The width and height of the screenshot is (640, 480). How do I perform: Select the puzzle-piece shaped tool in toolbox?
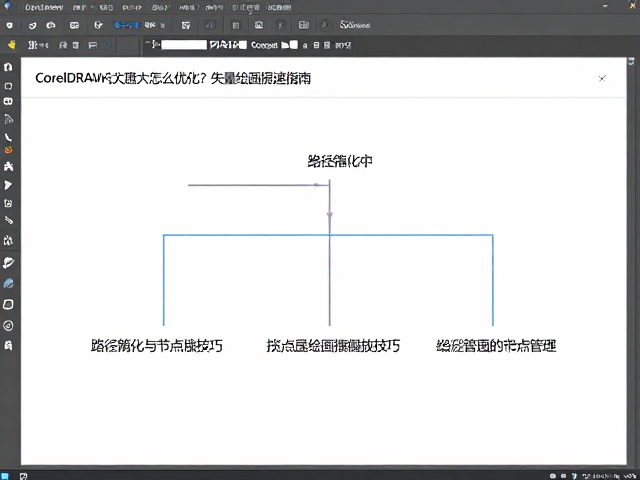click(8, 166)
